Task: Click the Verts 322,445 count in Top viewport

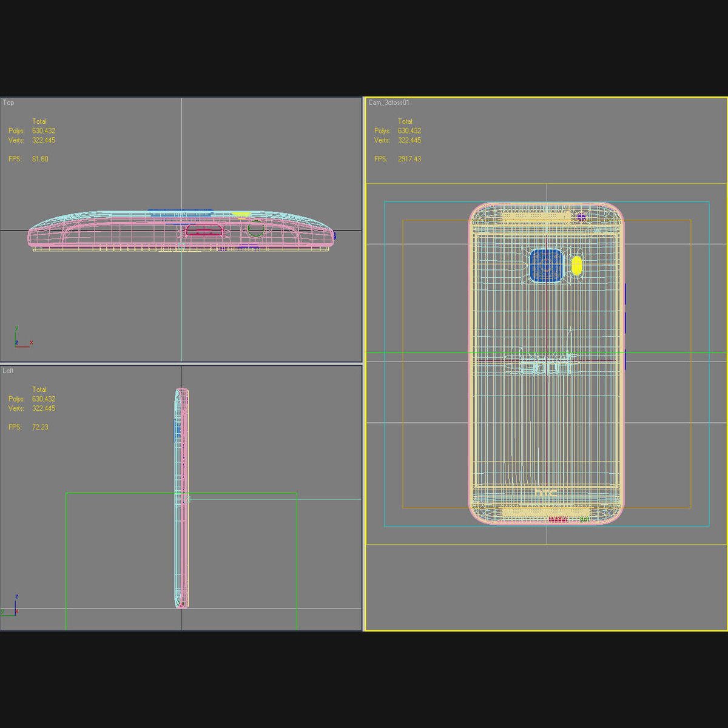Action: coord(44,140)
